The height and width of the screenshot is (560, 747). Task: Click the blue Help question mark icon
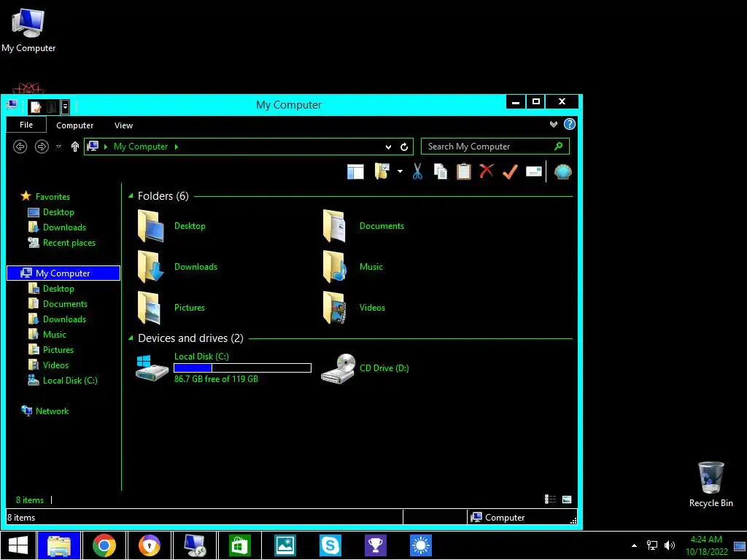click(x=569, y=124)
